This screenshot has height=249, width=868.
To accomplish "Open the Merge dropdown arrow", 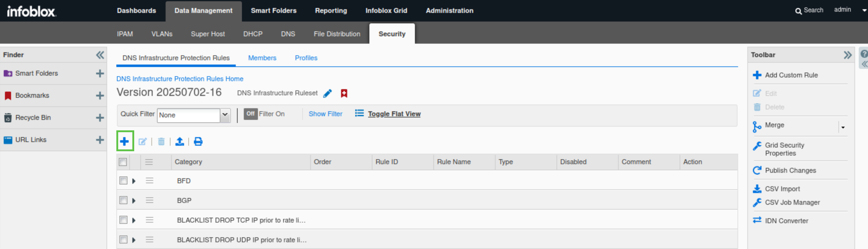I will (843, 127).
